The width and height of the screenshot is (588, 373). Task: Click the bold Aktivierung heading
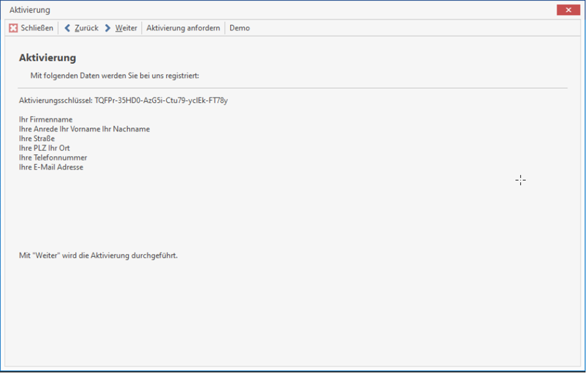point(48,58)
